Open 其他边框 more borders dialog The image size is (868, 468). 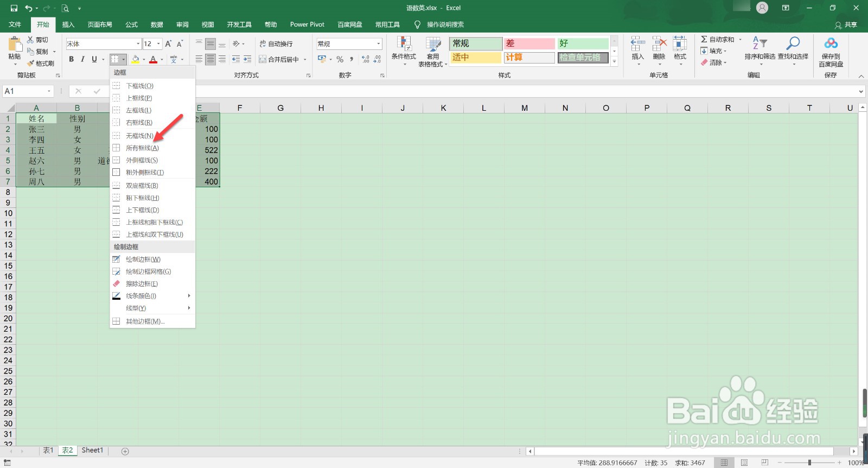click(x=153, y=321)
